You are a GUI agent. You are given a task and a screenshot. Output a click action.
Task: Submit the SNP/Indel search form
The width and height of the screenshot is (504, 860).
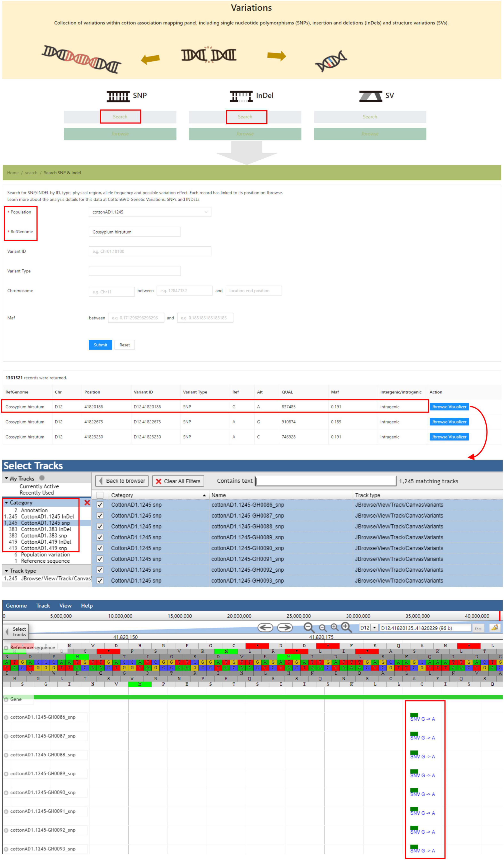(x=100, y=345)
